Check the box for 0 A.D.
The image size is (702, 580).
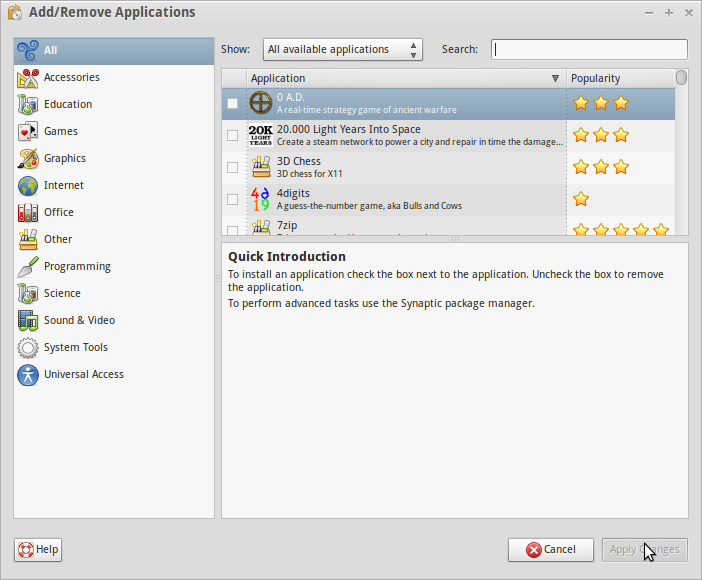click(233, 104)
